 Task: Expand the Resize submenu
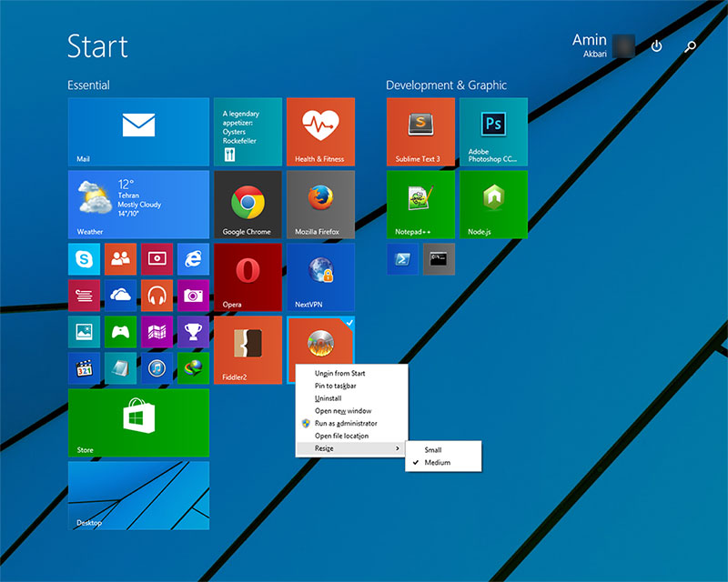[351, 448]
